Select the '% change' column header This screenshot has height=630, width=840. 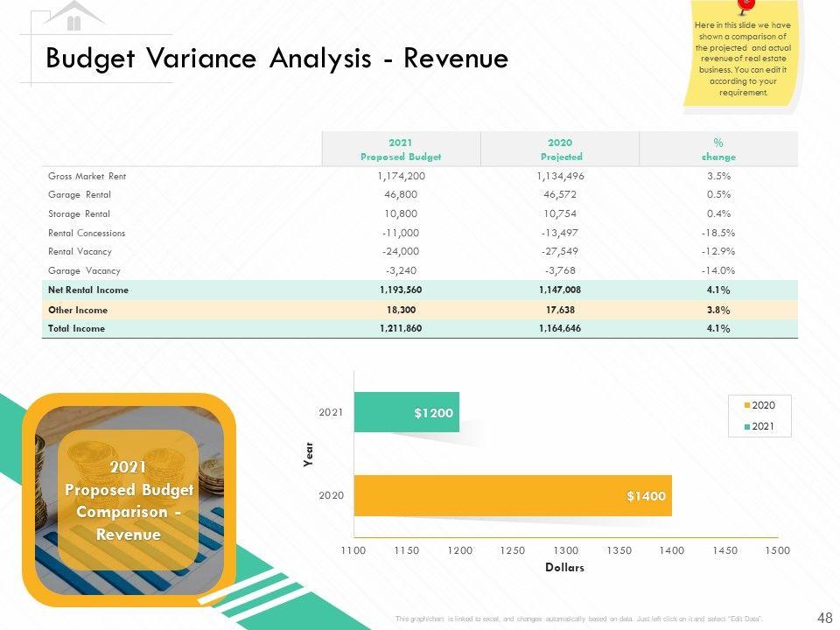pos(718,149)
